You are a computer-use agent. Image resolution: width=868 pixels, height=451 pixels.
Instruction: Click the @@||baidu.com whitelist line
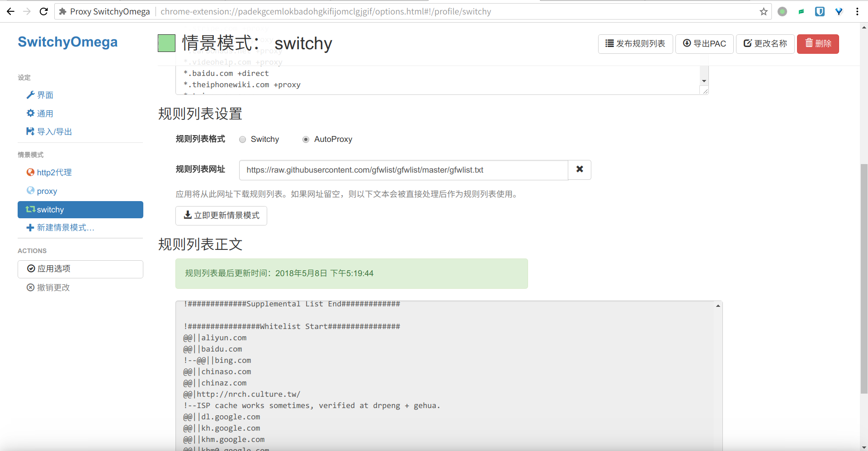(x=212, y=349)
